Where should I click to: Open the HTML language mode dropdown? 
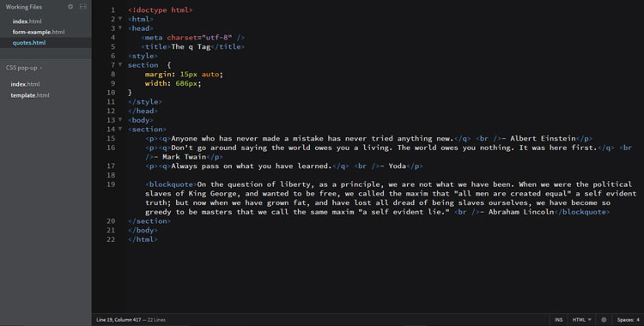click(581, 320)
